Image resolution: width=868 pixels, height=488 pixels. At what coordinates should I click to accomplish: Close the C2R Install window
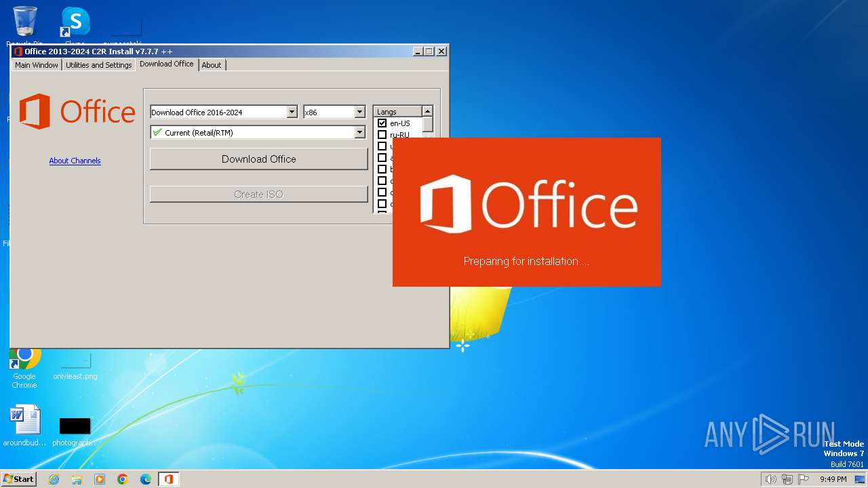point(441,52)
